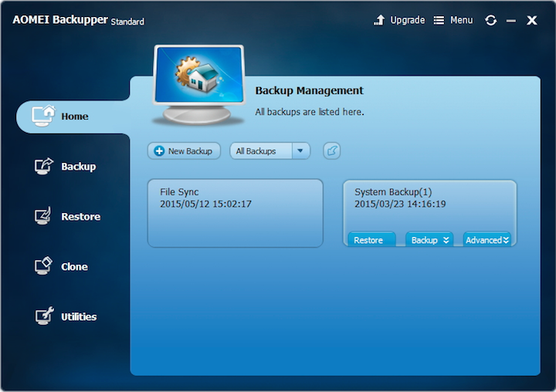Click the 2015/03/23 14:16:19 timestamp
Viewport: 556px width, 392px height.
400,204
